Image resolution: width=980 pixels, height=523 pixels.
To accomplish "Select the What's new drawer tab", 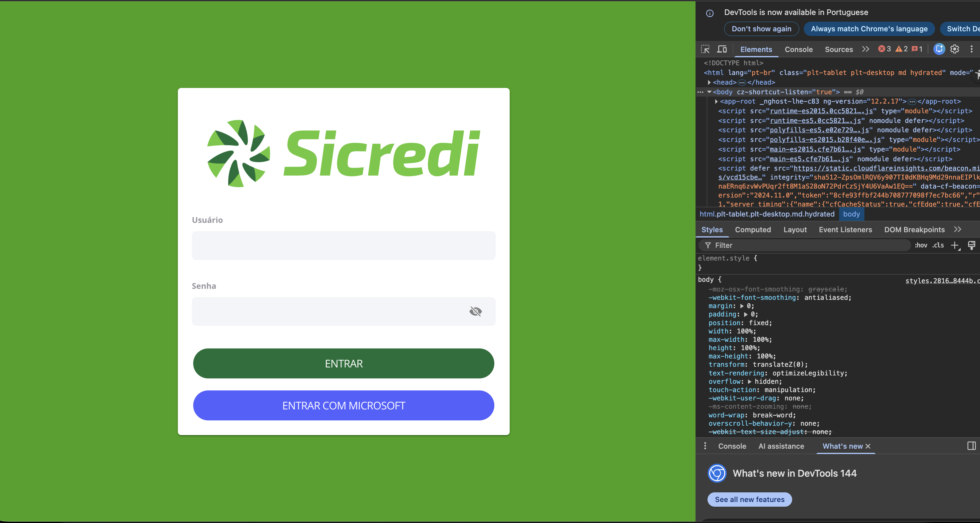I will coord(842,446).
